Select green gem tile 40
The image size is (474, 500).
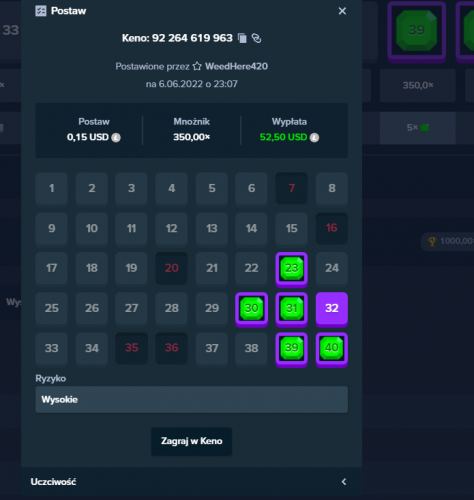(332, 349)
